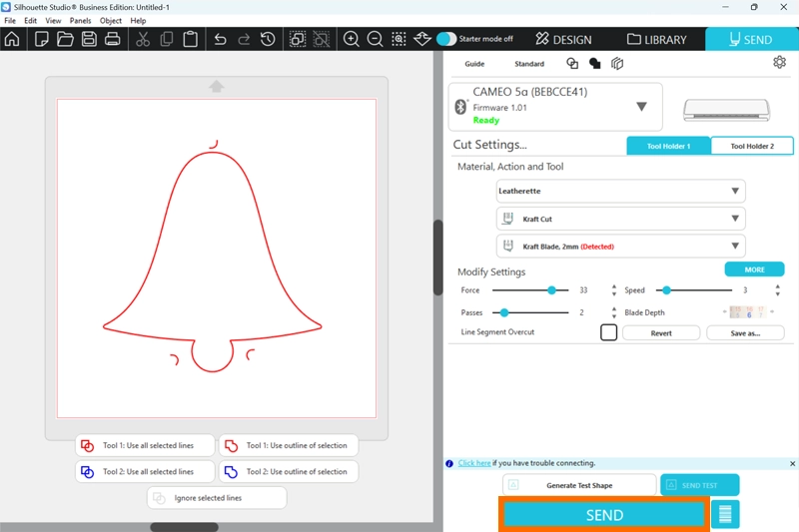Select Tool Holder 2
The width and height of the screenshot is (799, 532).
tap(752, 146)
